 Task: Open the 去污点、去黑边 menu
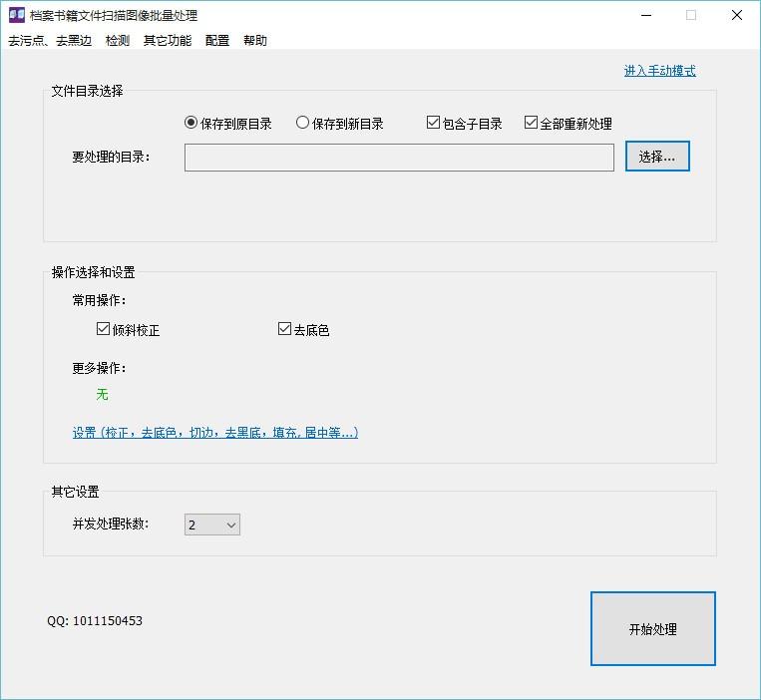[x=50, y=41]
